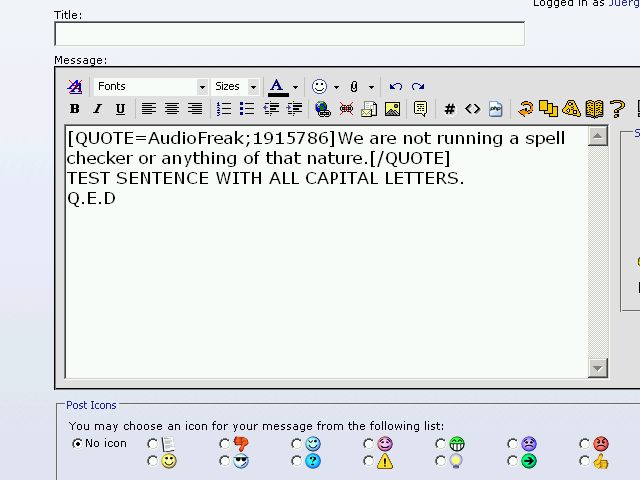Choose the thumbs up post icon
This screenshot has height=480, width=640.
pos(584,461)
